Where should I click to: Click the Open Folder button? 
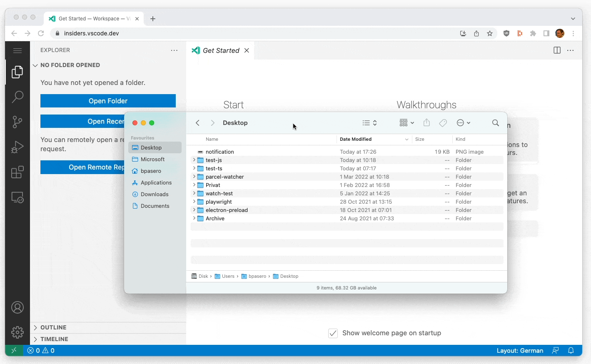click(x=108, y=101)
